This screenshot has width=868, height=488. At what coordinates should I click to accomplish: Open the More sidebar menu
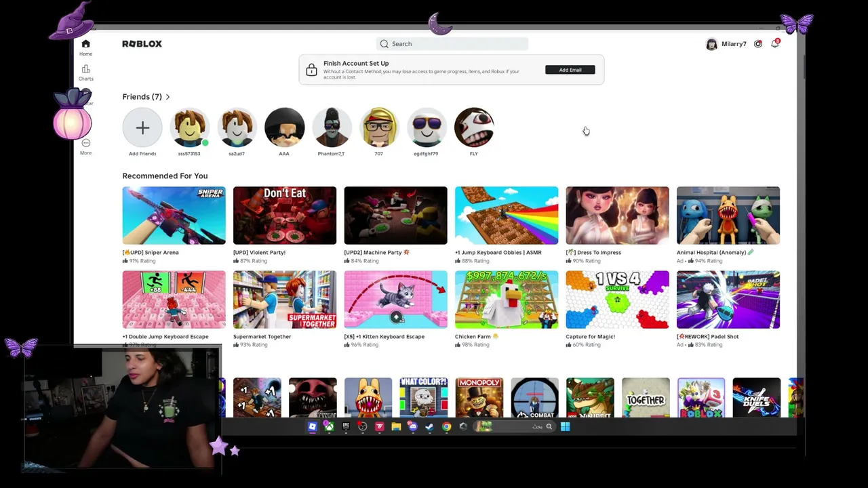[x=85, y=143]
